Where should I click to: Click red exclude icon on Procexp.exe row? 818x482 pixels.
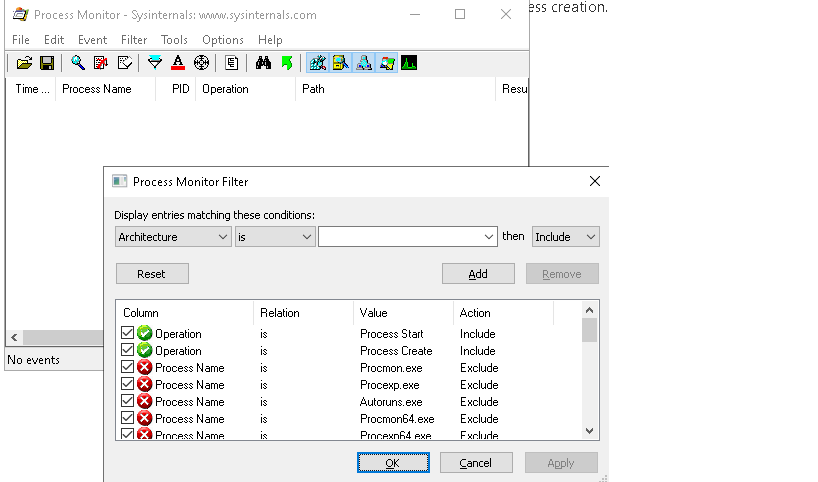(x=145, y=384)
